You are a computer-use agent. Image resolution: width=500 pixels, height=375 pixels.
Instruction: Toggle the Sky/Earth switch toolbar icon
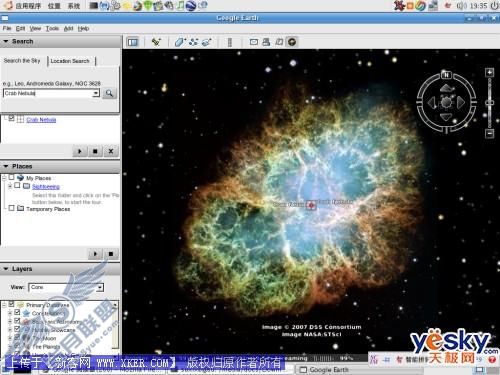292,42
